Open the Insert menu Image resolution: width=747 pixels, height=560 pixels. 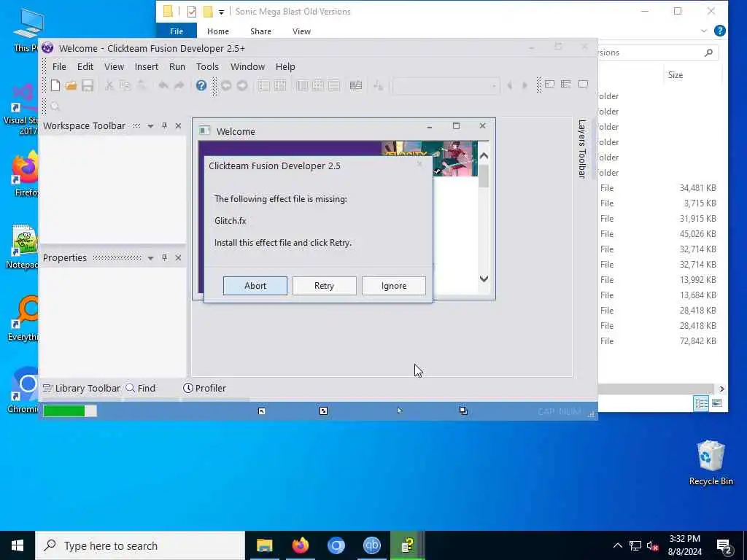click(x=146, y=66)
